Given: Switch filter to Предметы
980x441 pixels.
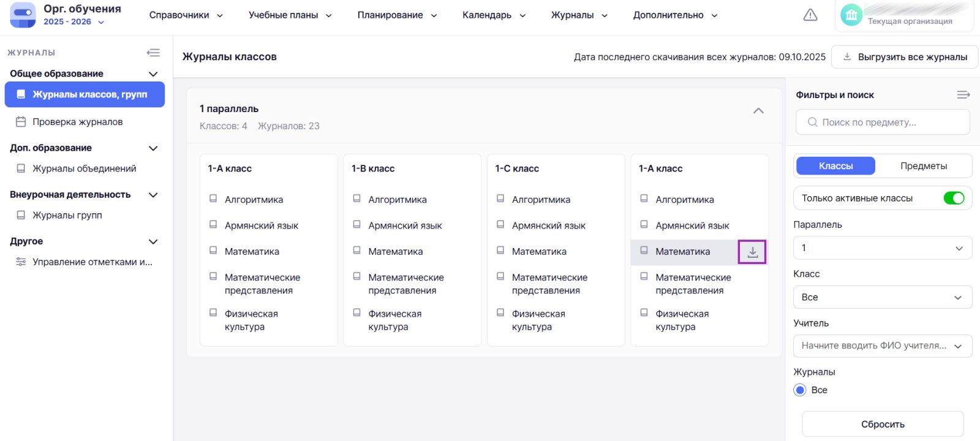Looking at the screenshot, I should 923,166.
